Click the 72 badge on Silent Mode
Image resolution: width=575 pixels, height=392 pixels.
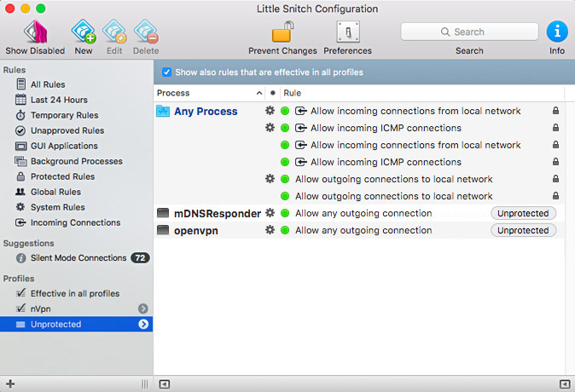140,258
